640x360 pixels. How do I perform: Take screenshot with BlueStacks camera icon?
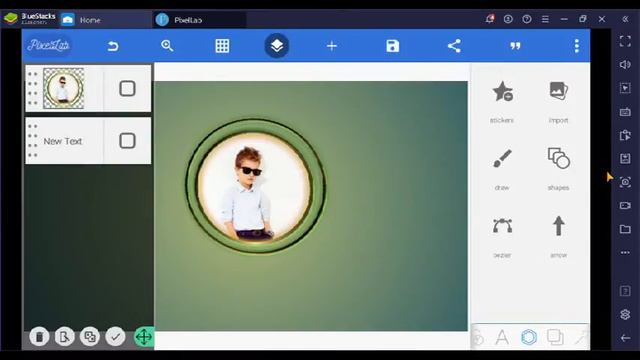point(625,182)
